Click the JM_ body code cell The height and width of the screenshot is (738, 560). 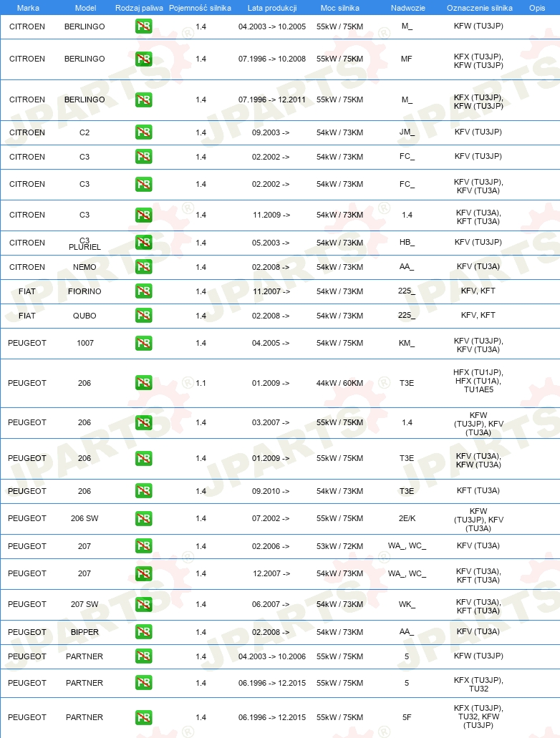tap(407, 132)
